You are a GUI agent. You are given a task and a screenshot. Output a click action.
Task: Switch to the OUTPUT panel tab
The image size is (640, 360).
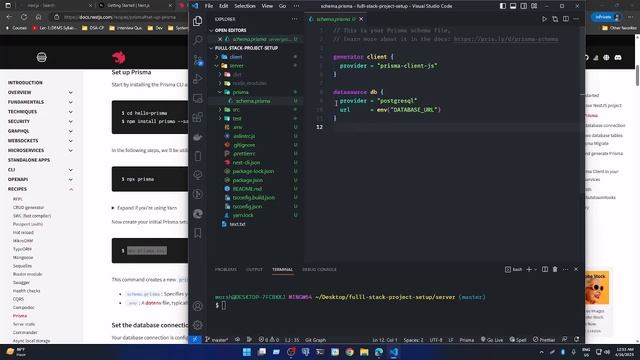(254, 269)
